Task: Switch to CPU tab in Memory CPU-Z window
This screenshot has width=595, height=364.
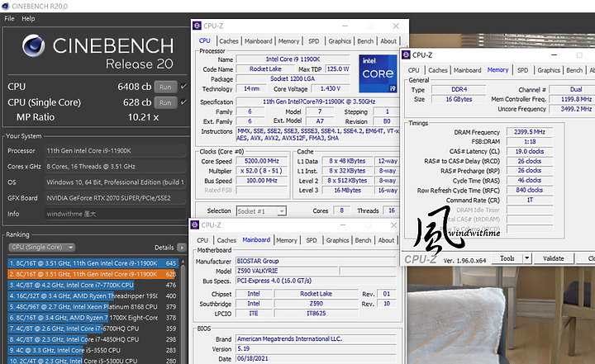Action: pyautogui.click(x=414, y=70)
